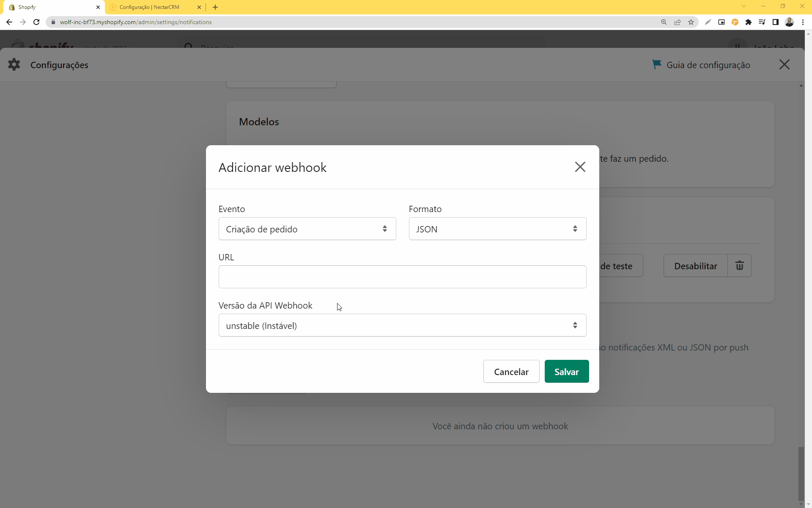Bookmark this page with star icon
Image resolution: width=812 pixels, height=508 pixels.
tap(691, 22)
